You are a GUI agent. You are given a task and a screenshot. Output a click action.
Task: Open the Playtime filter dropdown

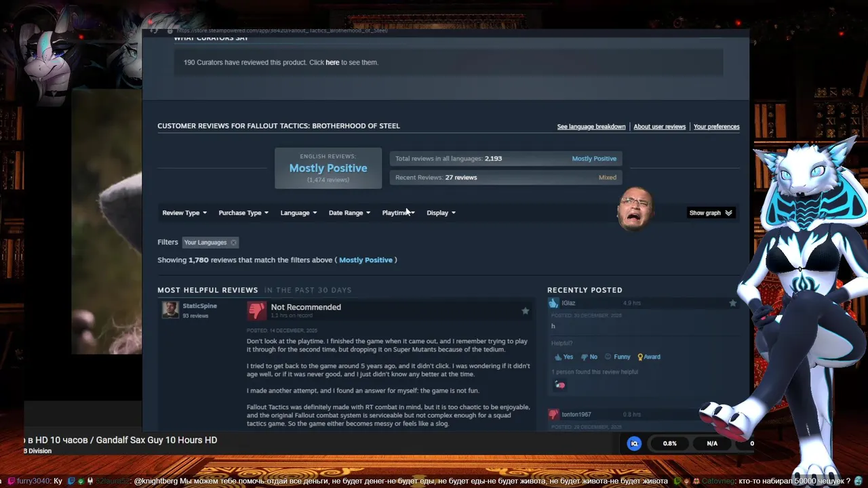(x=398, y=213)
